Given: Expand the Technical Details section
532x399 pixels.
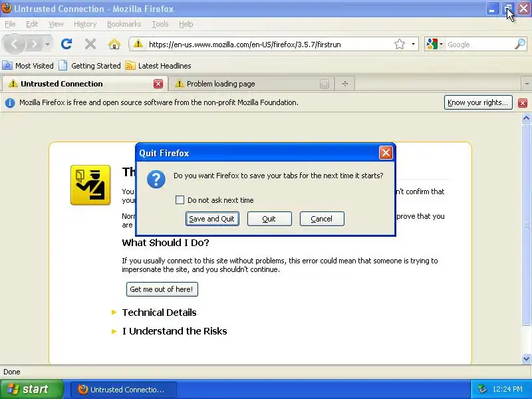Looking at the screenshot, I should click(x=159, y=313).
